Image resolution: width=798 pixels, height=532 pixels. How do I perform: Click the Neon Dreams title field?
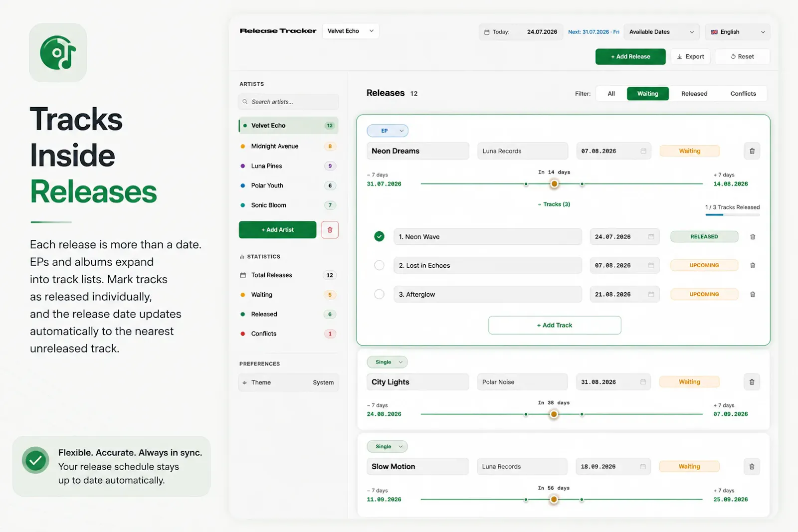[x=418, y=151]
